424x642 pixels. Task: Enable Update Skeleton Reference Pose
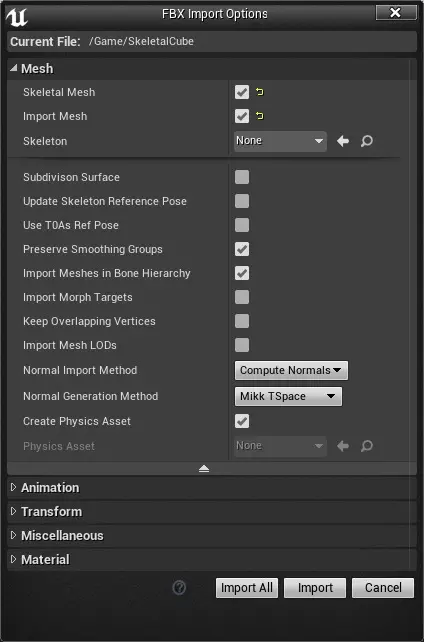(242, 201)
